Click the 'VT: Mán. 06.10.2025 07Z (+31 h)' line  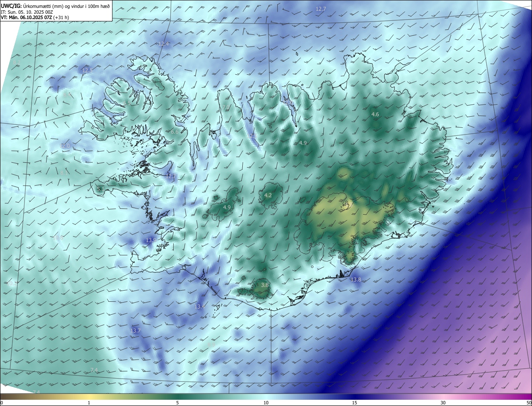coord(35,17)
